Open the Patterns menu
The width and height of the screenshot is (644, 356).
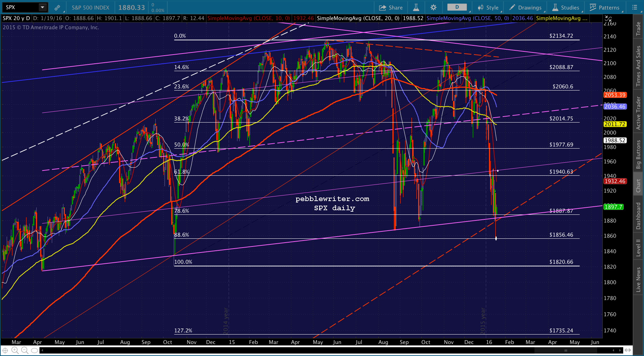pyautogui.click(x=605, y=7)
